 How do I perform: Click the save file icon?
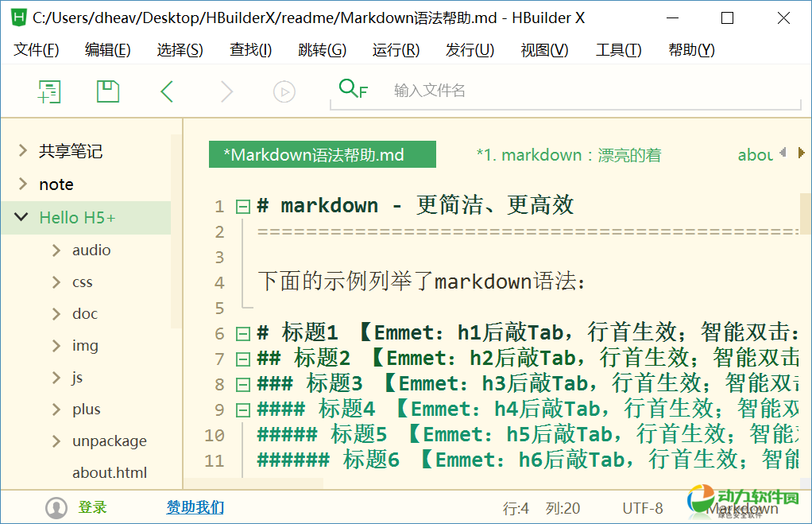[108, 91]
